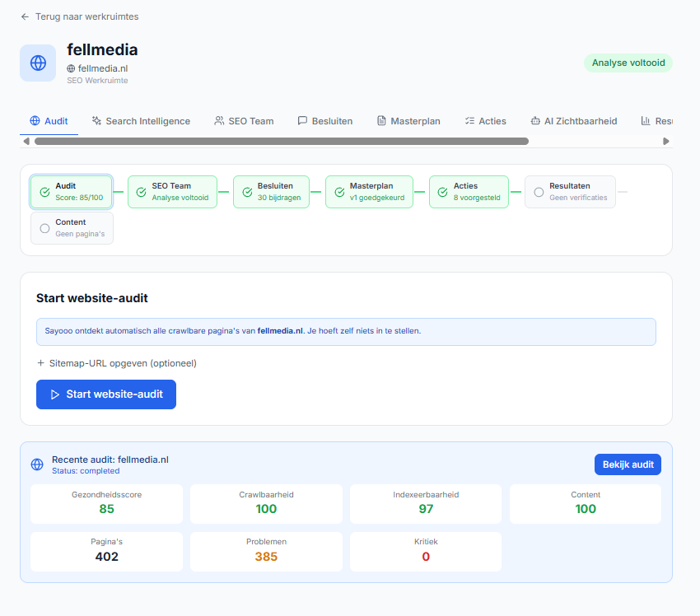Click the empty circle in Content step
The image size is (700, 616).
[44, 229]
